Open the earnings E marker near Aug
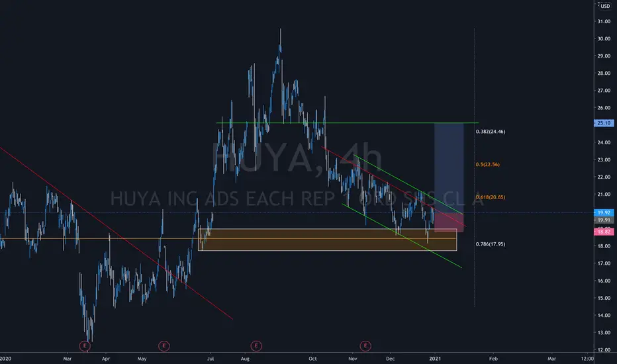The height and width of the screenshot is (364, 617). 256,346
